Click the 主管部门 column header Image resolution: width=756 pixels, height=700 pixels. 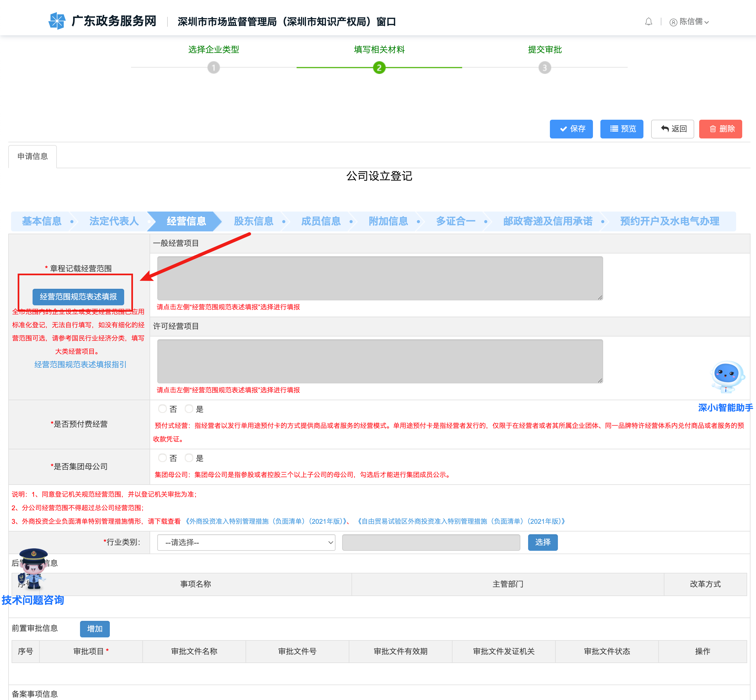pyautogui.click(x=508, y=584)
